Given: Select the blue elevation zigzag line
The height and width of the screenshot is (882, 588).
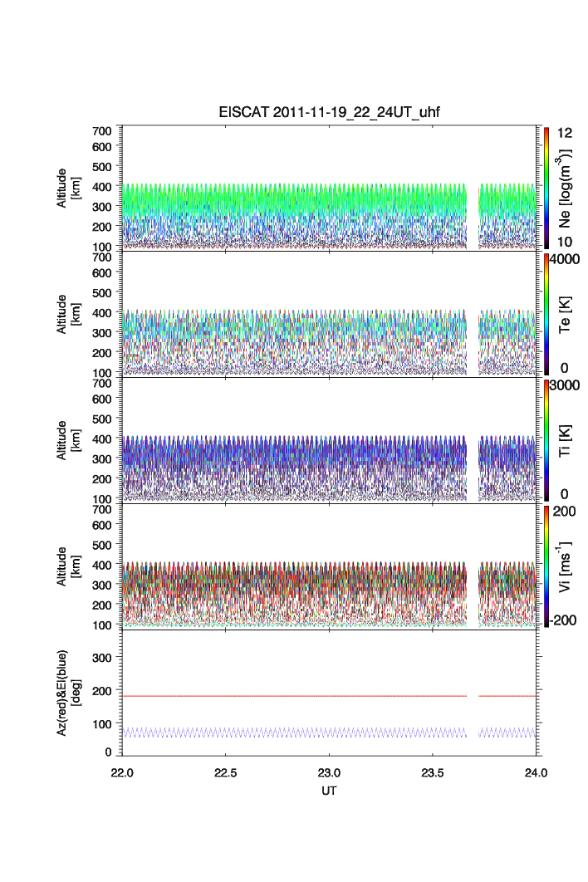Looking at the screenshot, I should coord(291,733).
